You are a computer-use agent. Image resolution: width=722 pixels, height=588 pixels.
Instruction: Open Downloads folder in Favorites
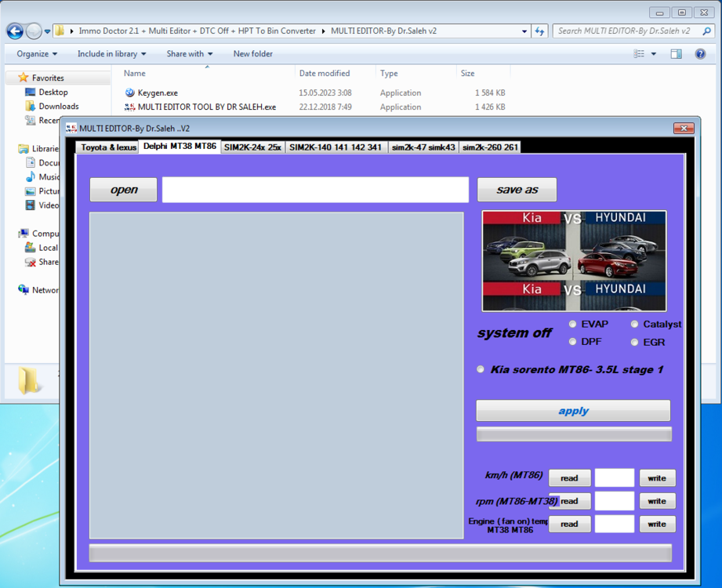58,106
